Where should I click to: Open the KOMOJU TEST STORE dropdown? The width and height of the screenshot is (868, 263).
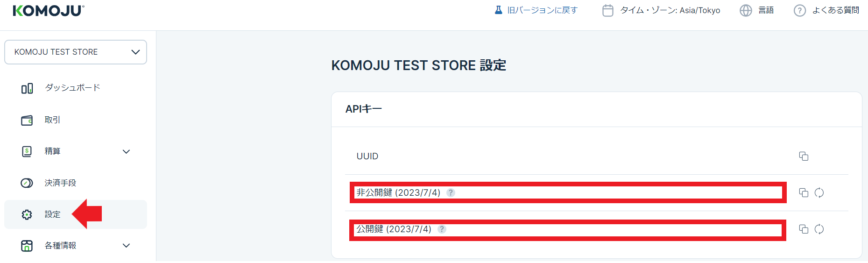tap(76, 52)
